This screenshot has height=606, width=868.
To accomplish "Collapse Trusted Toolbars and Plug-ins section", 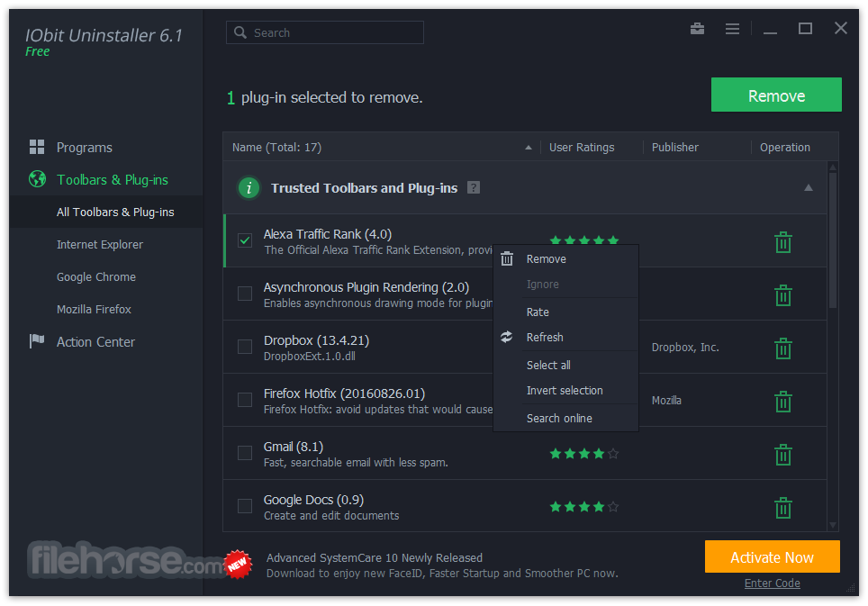I will tap(809, 187).
